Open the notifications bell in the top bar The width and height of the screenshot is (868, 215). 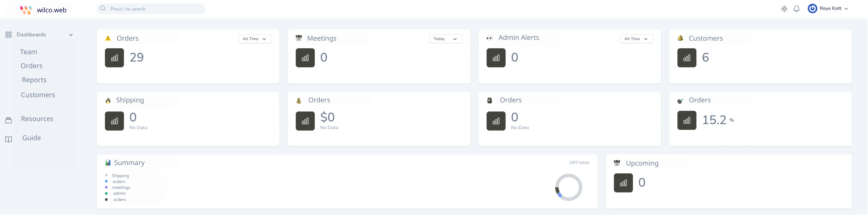click(797, 8)
